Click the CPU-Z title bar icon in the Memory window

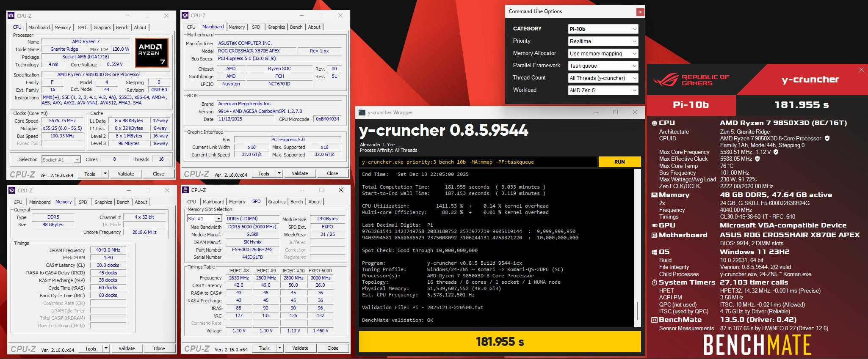12,190
